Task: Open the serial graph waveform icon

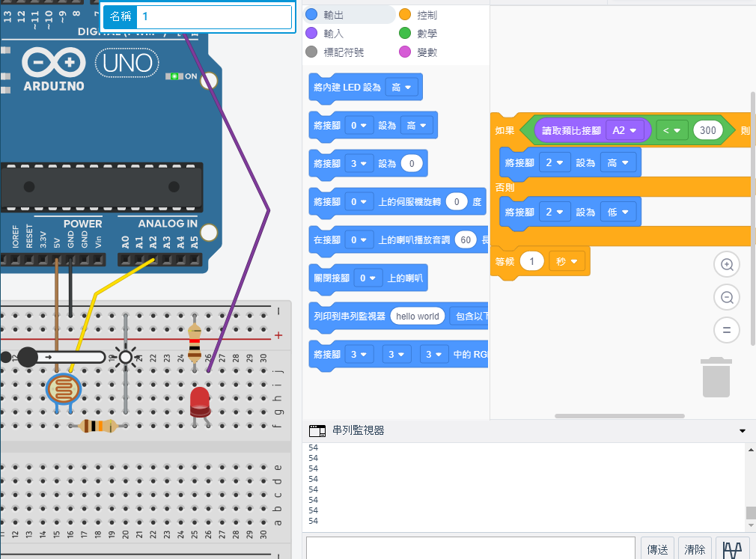Action: pyautogui.click(x=732, y=549)
